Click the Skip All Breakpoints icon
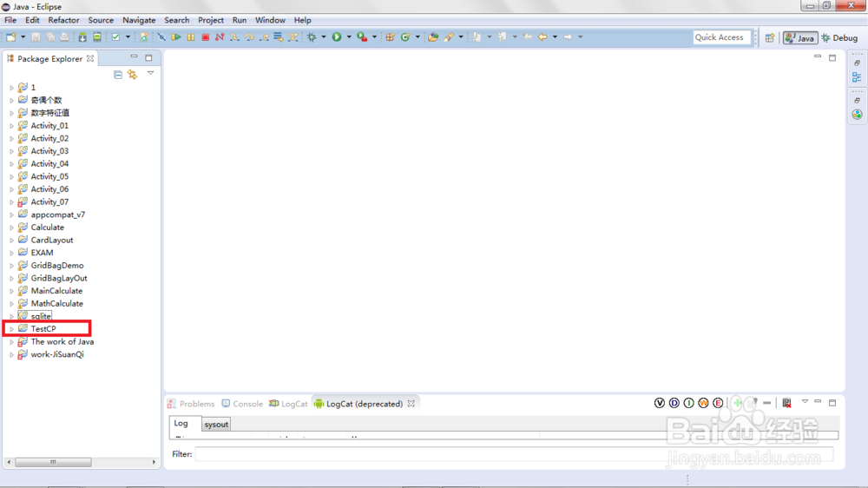The image size is (868, 488). pyautogui.click(x=161, y=37)
